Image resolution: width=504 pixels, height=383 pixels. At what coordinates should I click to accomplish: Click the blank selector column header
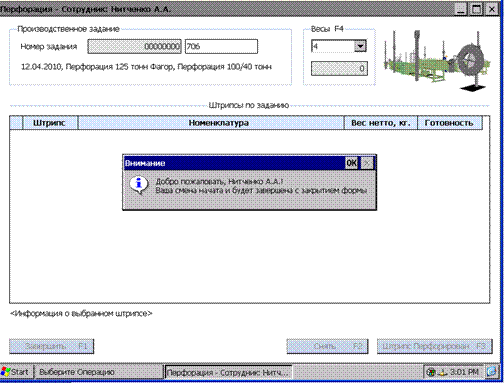tap(16, 123)
